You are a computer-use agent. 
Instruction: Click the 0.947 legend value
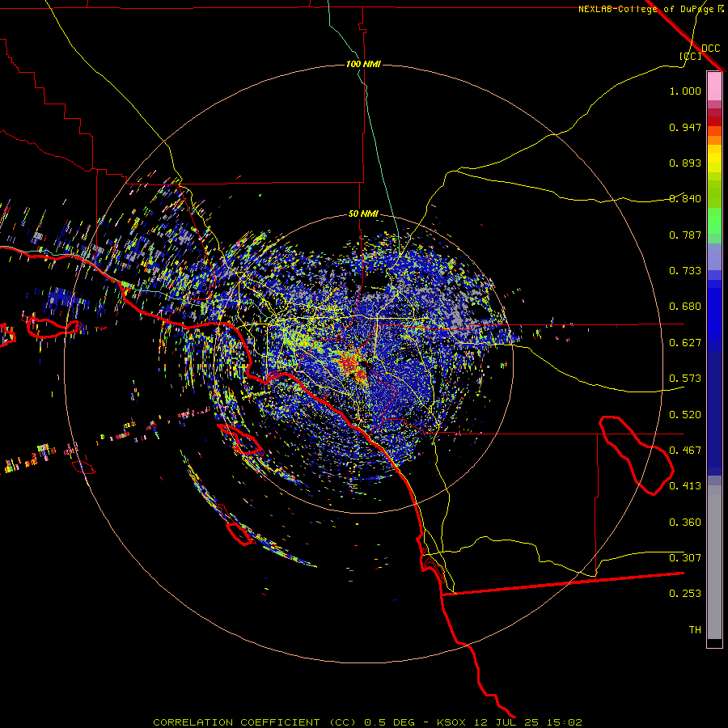click(x=685, y=127)
